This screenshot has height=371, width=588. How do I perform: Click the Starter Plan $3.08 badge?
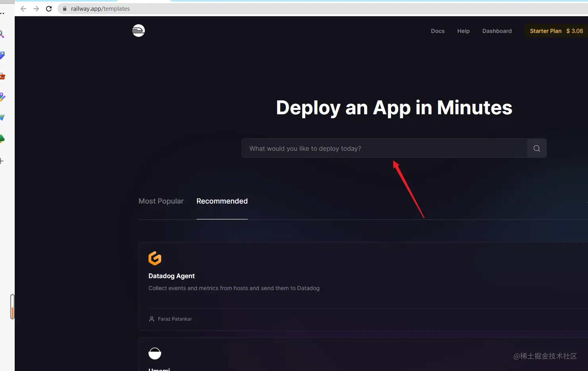point(556,31)
